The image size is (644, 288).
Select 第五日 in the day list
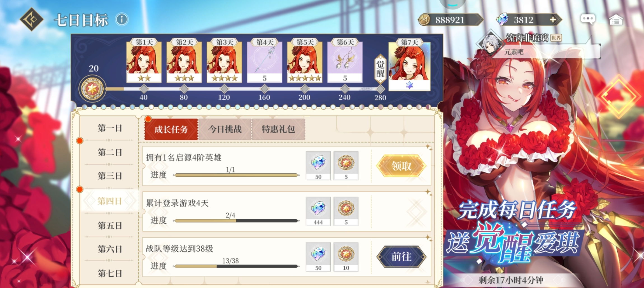tap(110, 225)
